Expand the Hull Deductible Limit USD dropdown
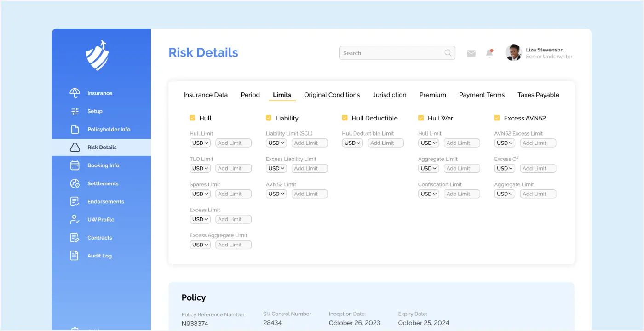This screenshot has width=644, height=331. (x=352, y=143)
